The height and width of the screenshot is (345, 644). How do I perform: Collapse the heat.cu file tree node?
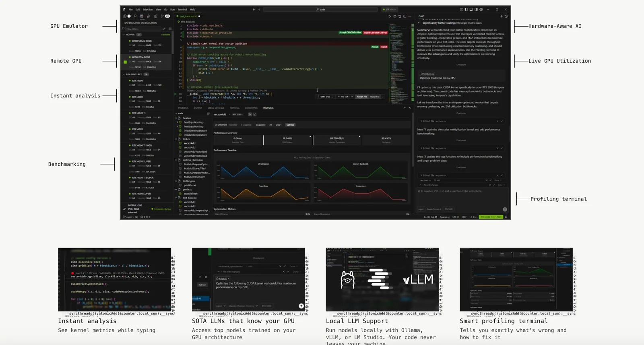(x=176, y=118)
